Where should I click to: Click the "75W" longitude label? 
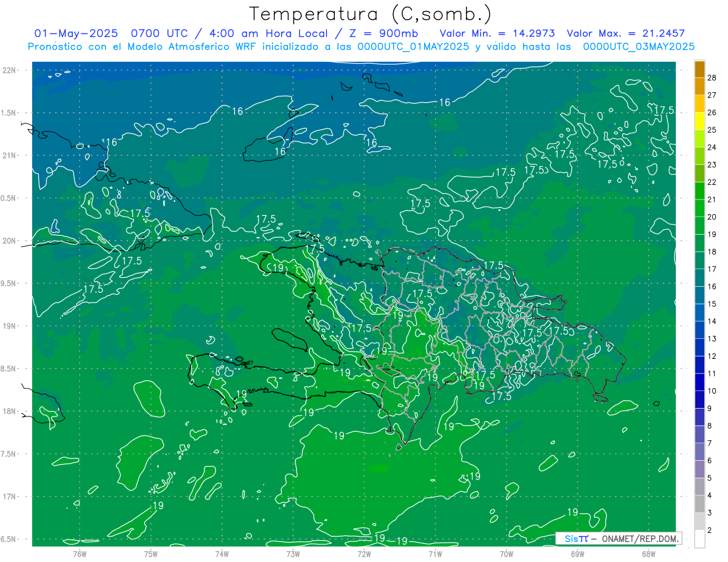(x=151, y=554)
